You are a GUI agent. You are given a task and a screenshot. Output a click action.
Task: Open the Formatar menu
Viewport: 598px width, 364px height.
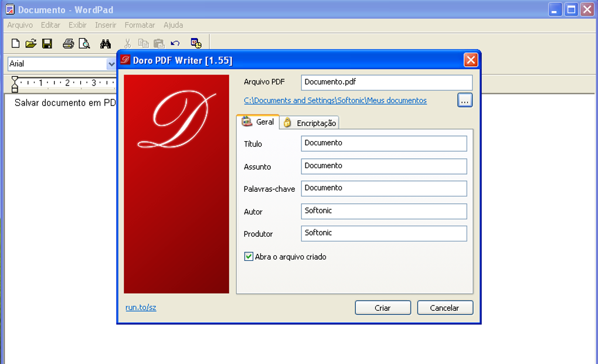click(x=140, y=25)
